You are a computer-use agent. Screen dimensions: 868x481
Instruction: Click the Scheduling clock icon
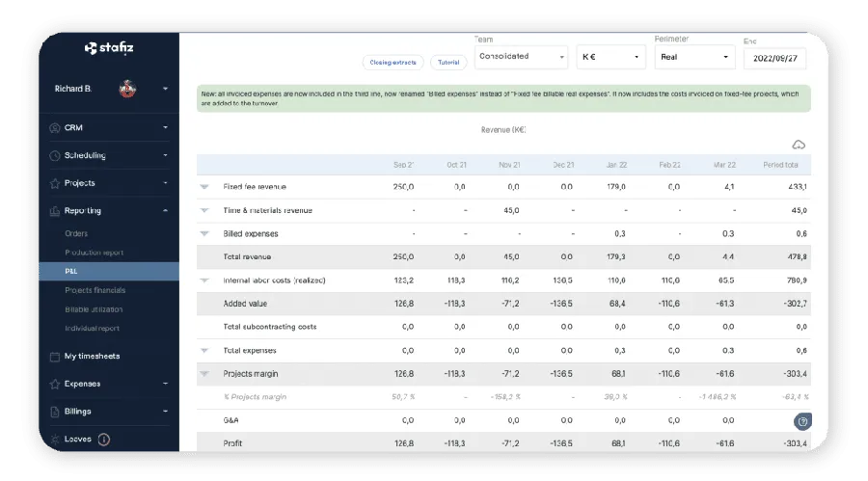click(x=55, y=155)
